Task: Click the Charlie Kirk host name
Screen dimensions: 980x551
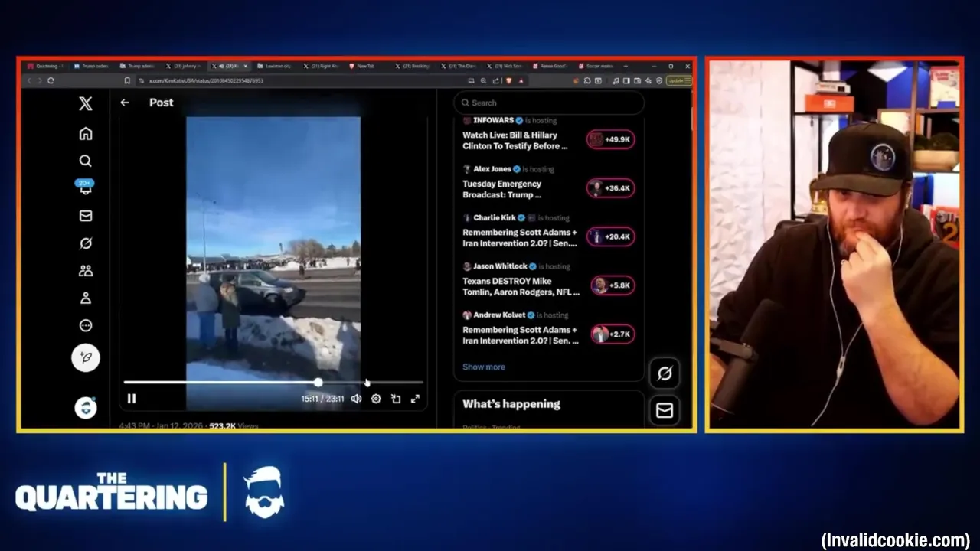Action: tap(494, 217)
